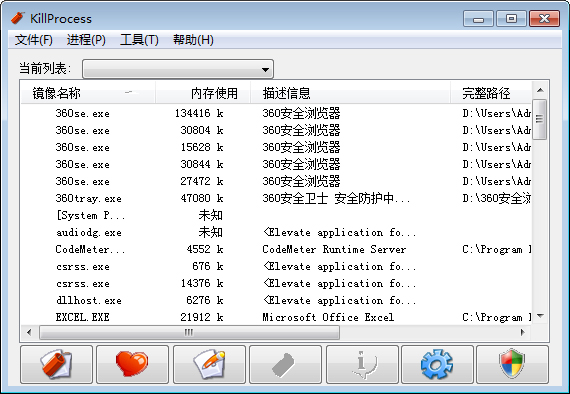Click the 6276 k memory value
Image resolution: width=570 pixels, height=394 pixels.
coord(205,301)
